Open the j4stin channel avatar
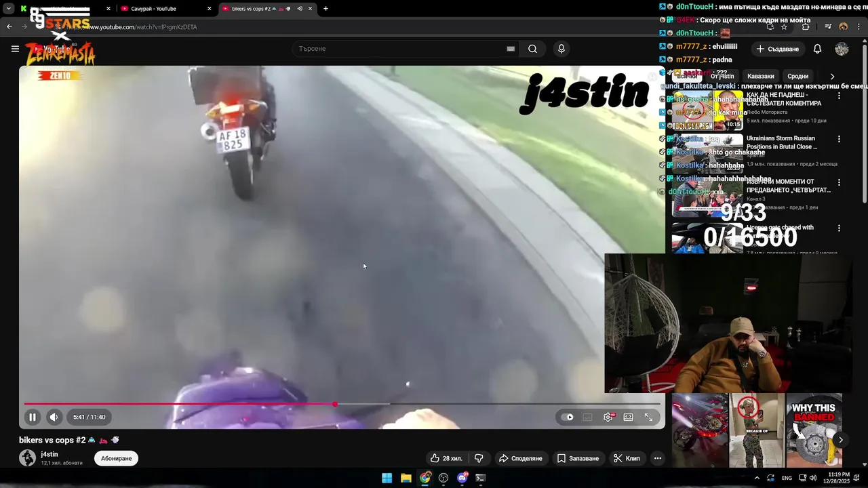Screen dimensions: 868x488 pyautogui.click(x=27, y=458)
